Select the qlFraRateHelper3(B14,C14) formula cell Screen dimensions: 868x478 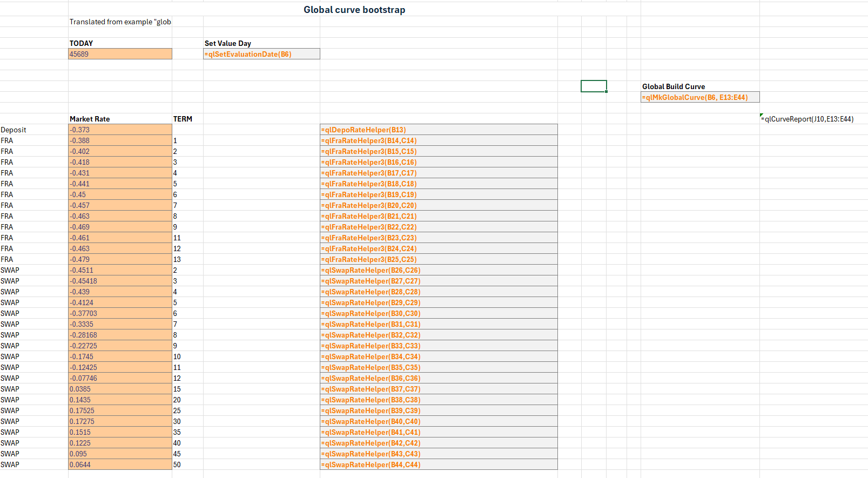[x=438, y=140]
